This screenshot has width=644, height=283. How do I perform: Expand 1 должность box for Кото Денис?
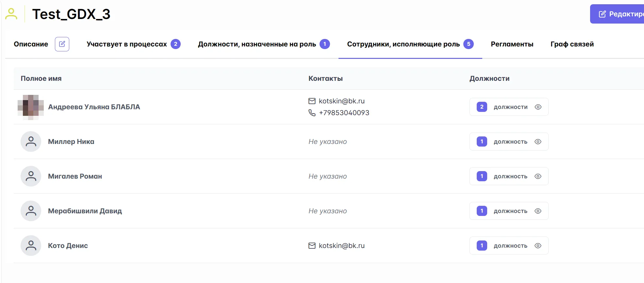(508, 246)
